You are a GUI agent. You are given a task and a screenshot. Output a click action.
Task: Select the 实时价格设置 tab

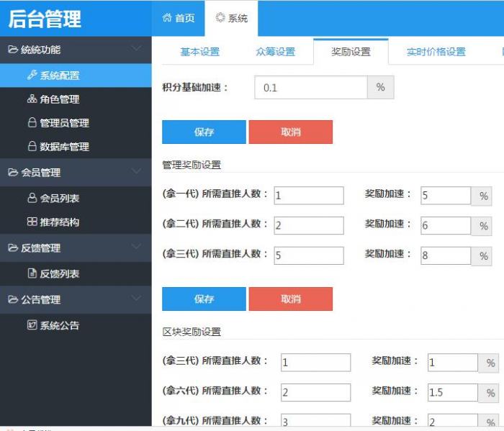(x=436, y=52)
